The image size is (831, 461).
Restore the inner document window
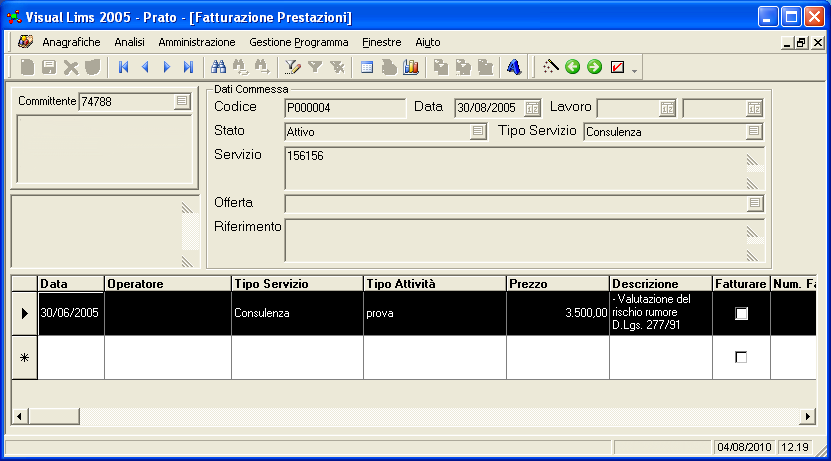coord(801,42)
